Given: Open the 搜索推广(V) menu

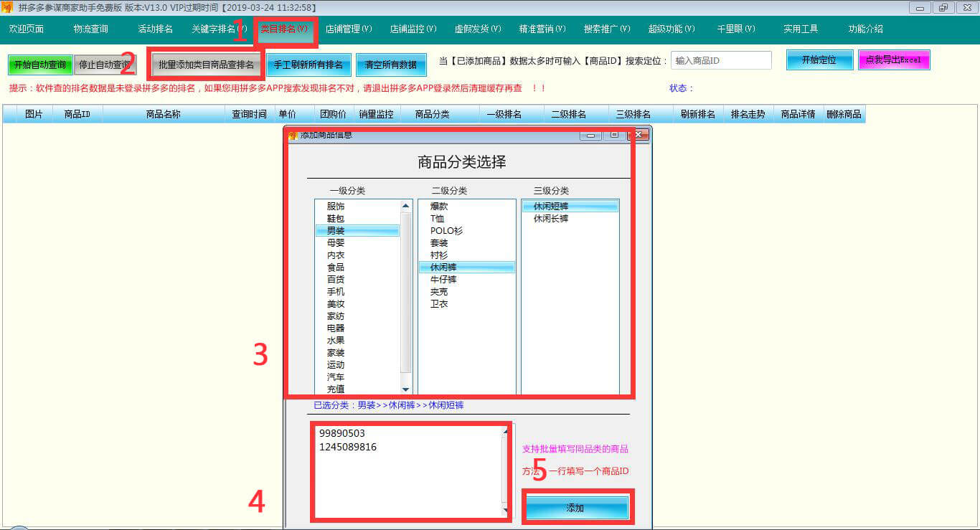Looking at the screenshot, I should 607,29.
